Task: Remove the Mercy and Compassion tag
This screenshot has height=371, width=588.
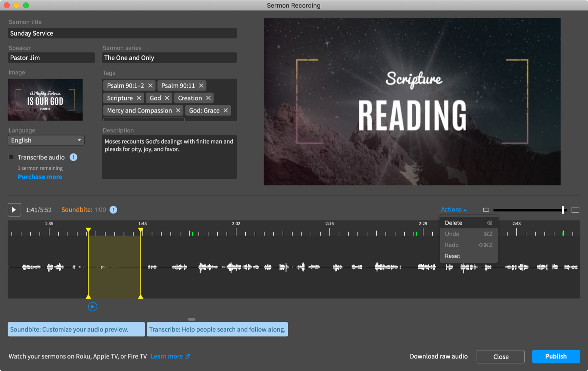Action: point(178,110)
